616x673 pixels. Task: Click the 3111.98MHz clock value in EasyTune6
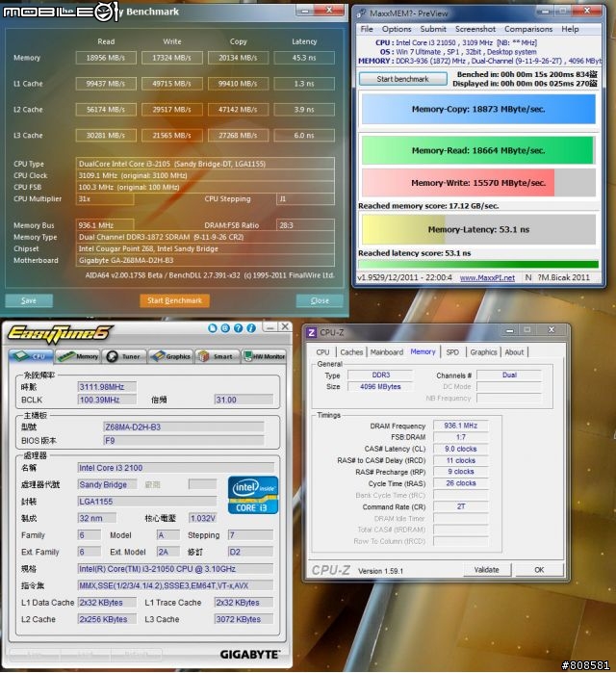click(x=107, y=387)
